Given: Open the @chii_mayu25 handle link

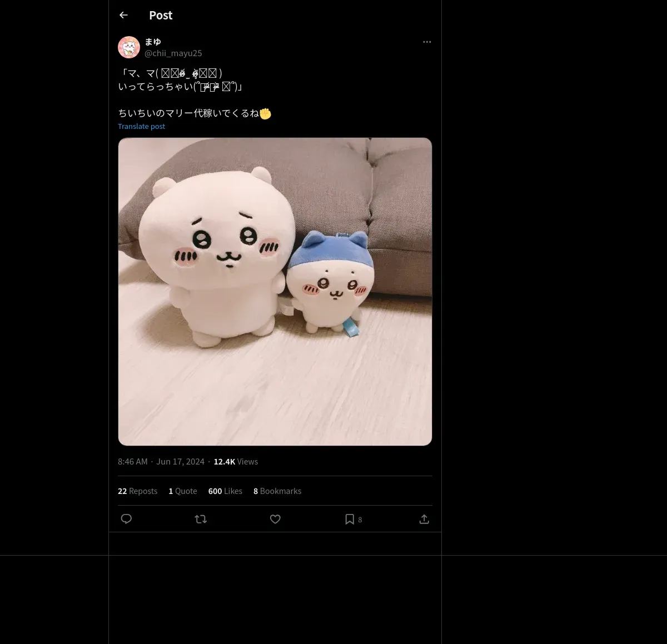Looking at the screenshot, I should 173,53.
